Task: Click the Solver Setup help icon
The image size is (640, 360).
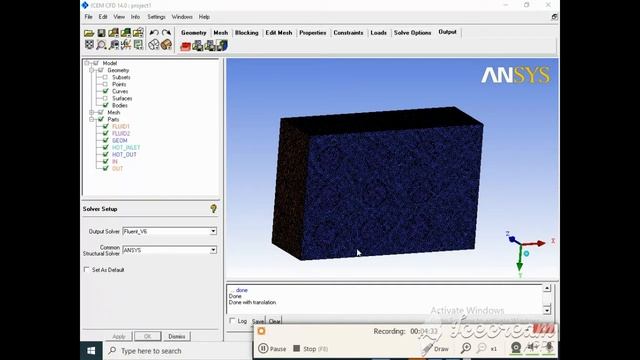Action: (x=213, y=209)
